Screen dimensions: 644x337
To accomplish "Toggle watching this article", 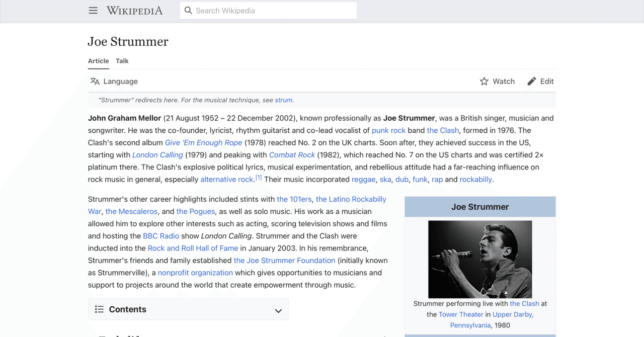I will click(497, 81).
